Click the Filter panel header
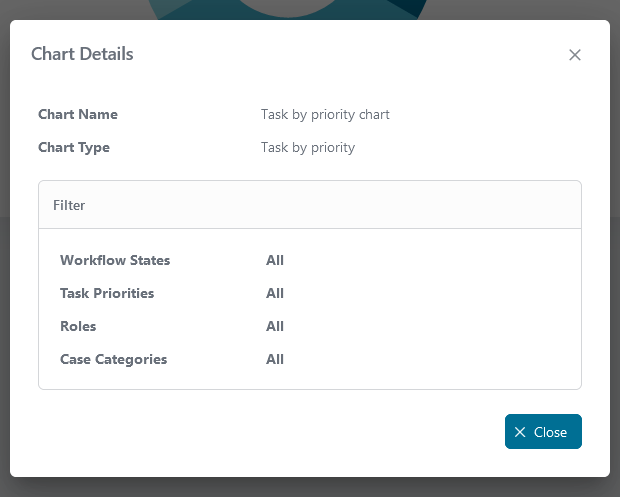 [x=310, y=205]
